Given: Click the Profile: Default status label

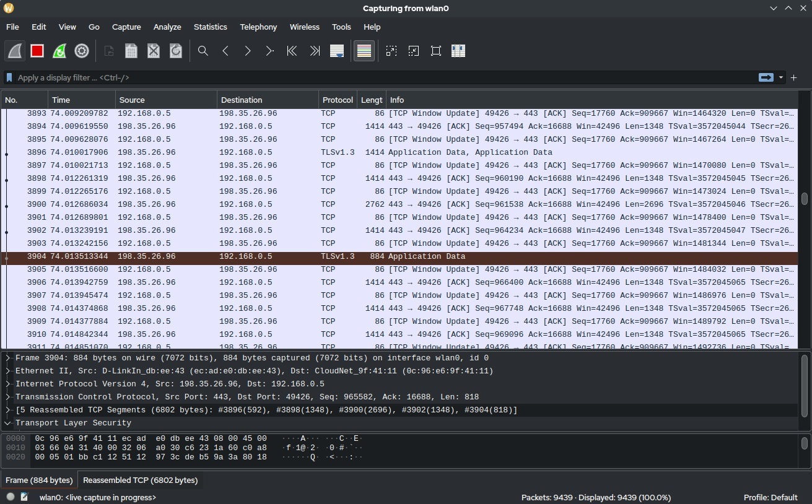Looking at the screenshot, I should pos(770,497).
